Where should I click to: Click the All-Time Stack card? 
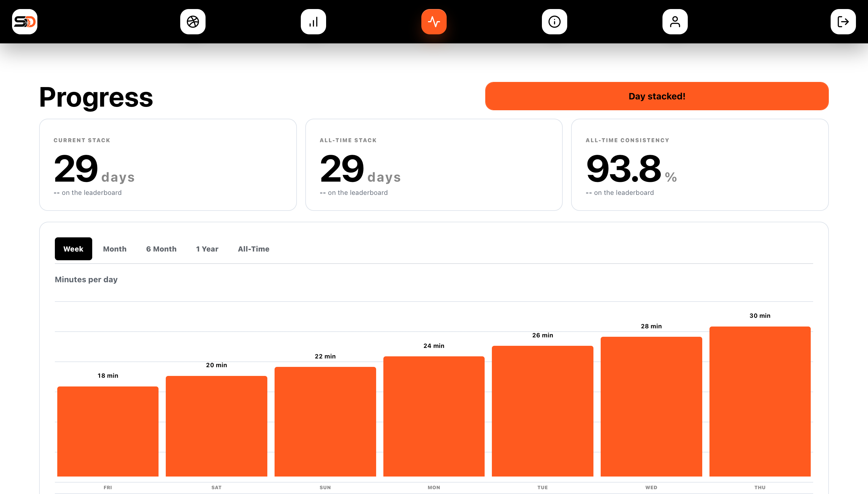(434, 164)
